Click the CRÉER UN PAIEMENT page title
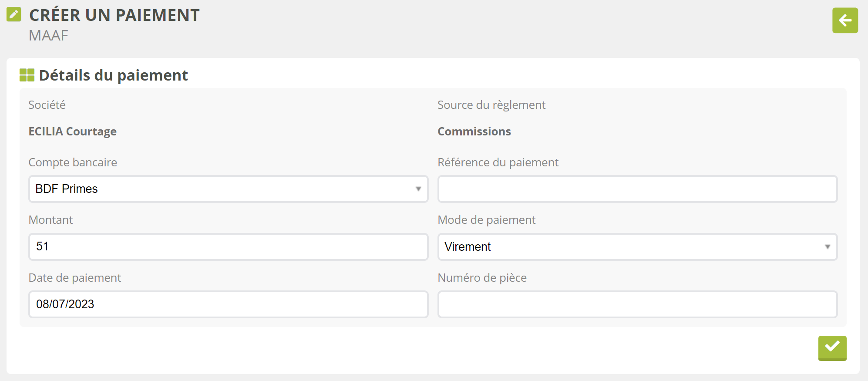This screenshot has height=381, width=868. [114, 15]
